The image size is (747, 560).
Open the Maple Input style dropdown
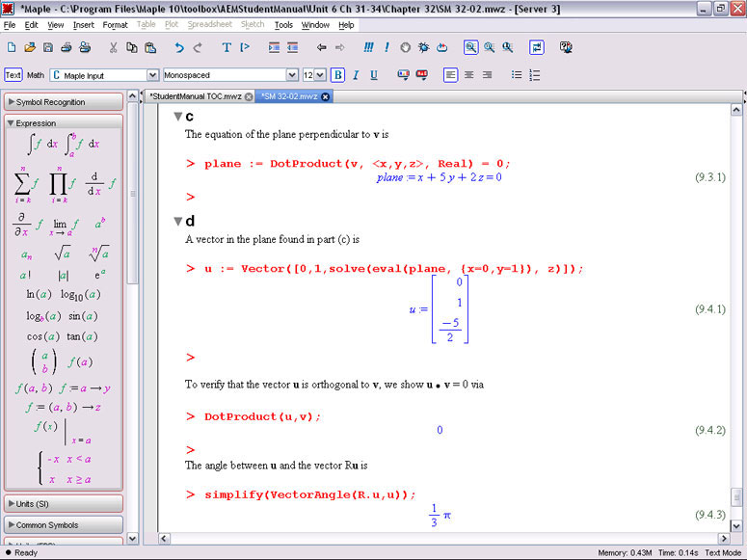(x=152, y=74)
